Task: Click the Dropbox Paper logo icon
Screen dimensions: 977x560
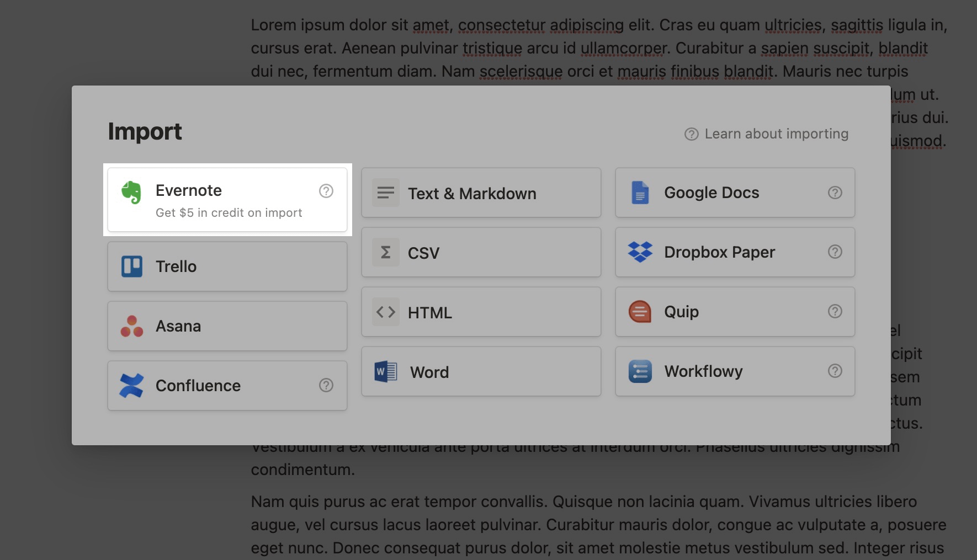Action: tap(640, 252)
